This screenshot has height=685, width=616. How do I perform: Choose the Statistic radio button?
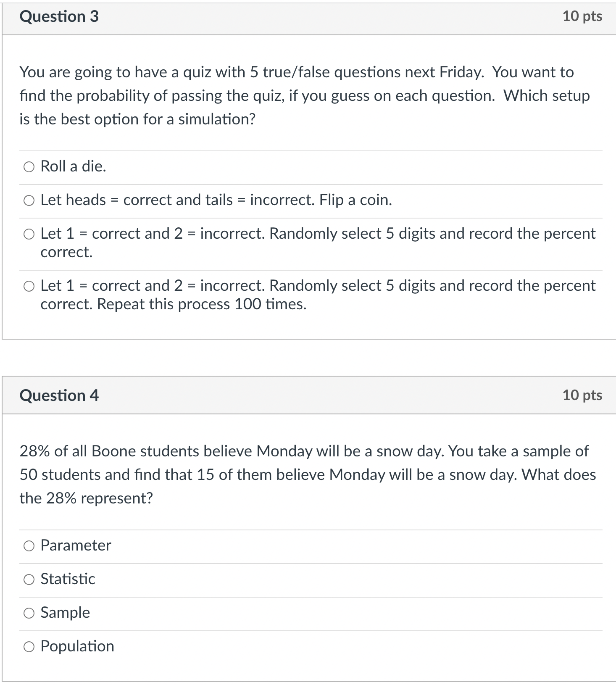pos(29,580)
